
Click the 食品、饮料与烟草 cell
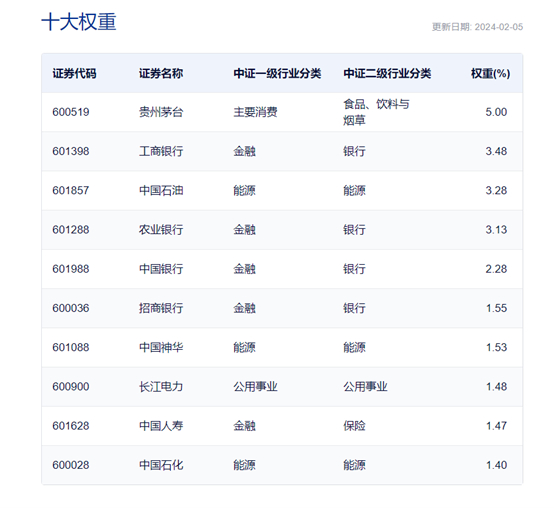pyautogui.click(x=376, y=112)
